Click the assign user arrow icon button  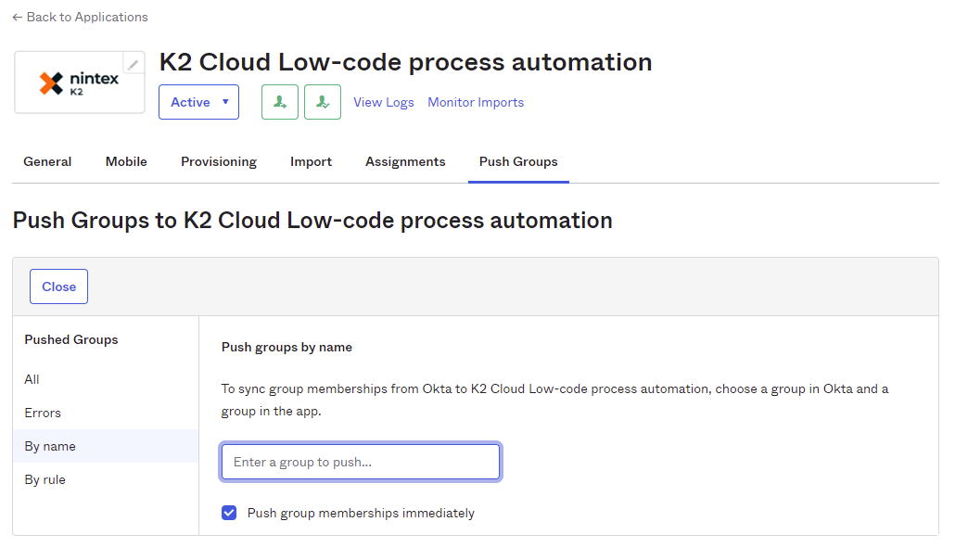[280, 102]
